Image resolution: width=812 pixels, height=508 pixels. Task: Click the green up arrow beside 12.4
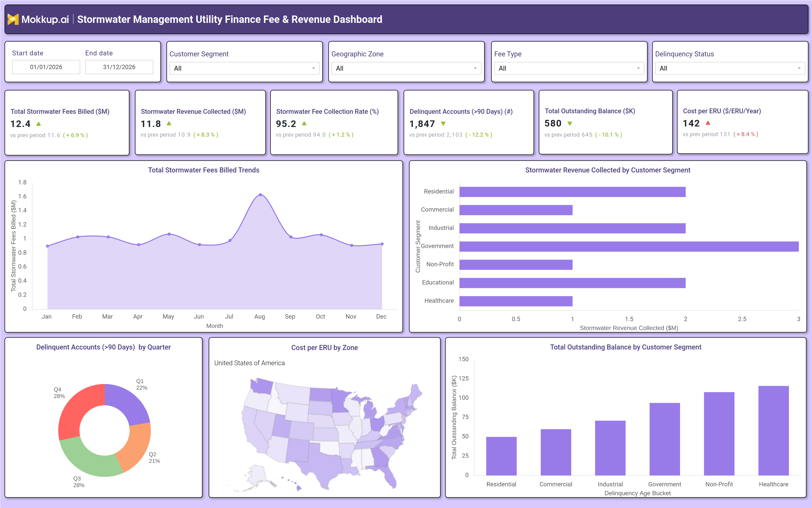coord(39,124)
